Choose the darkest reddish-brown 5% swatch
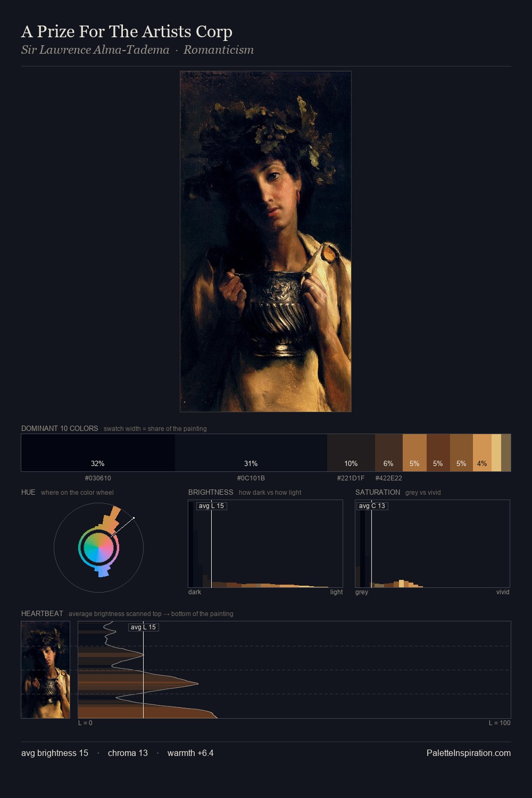The width and height of the screenshot is (532, 798). click(438, 453)
